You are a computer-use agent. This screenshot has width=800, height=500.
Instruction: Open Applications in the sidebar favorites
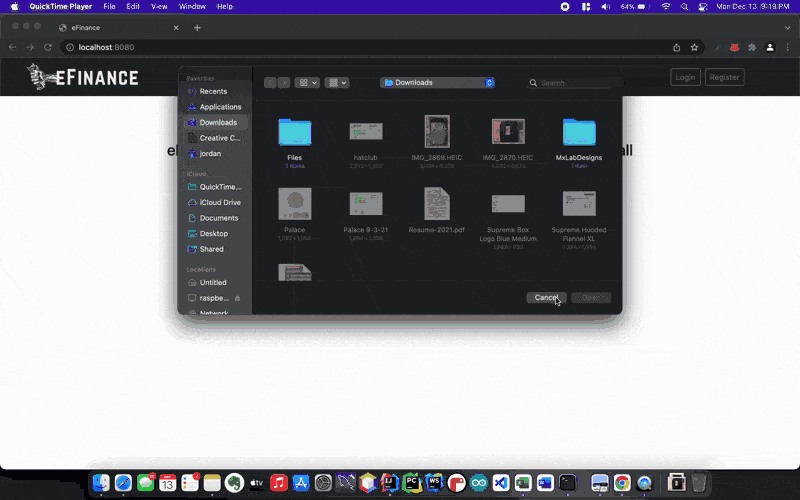click(x=220, y=107)
